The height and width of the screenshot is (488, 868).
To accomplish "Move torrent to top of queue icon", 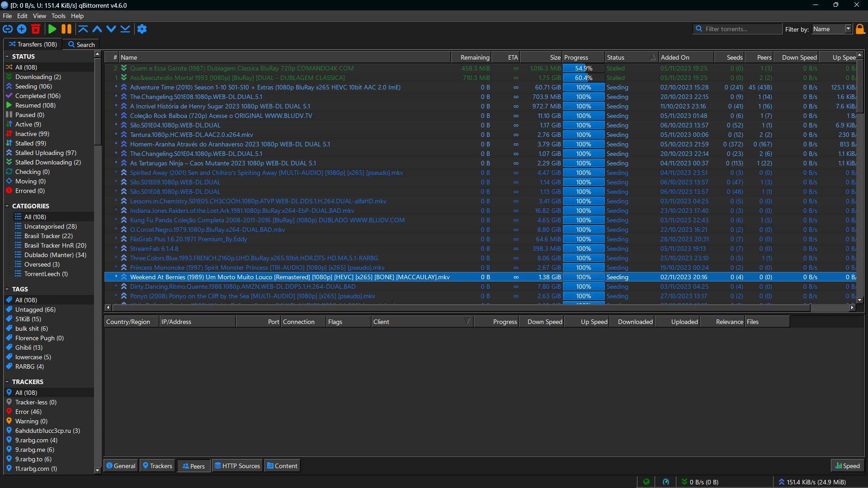I will (x=83, y=29).
